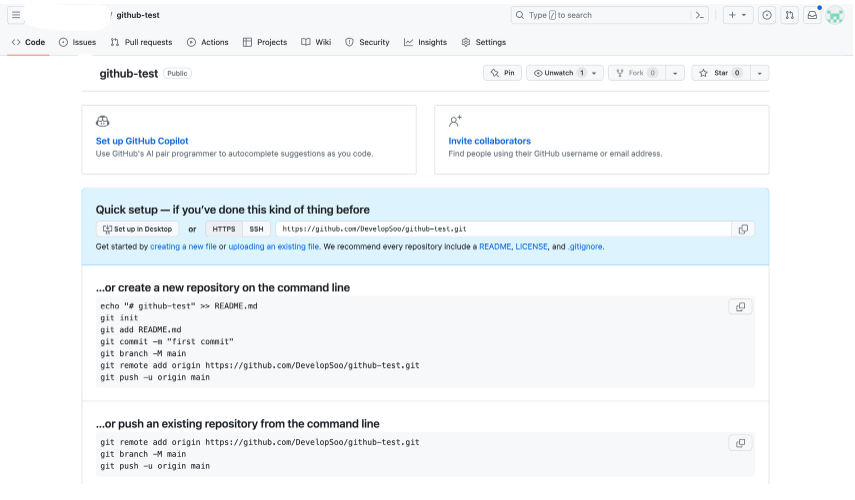The width and height of the screenshot is (855, 500).
Task: Select the SSH protocol option
Action: (256, 229)
